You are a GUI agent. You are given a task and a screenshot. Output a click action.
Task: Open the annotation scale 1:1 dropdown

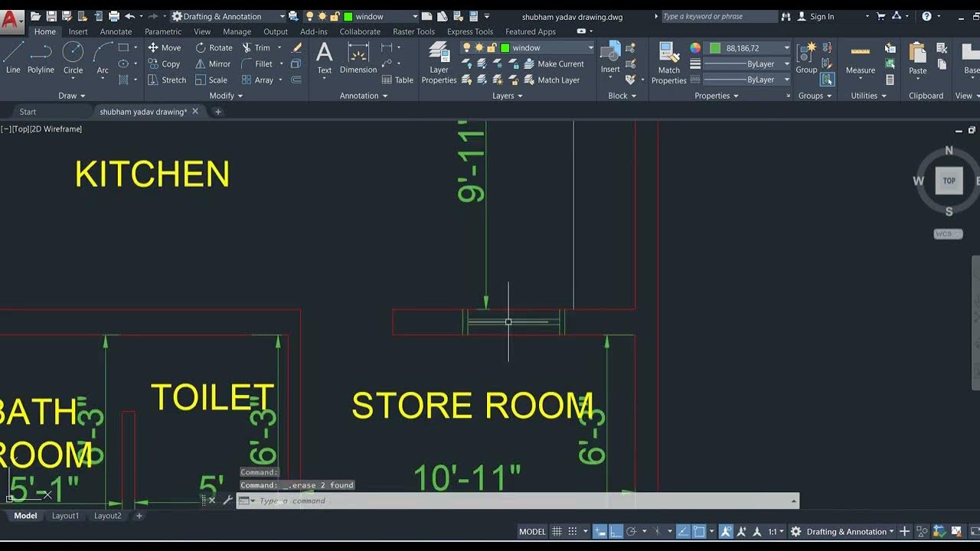pos(777,531)
